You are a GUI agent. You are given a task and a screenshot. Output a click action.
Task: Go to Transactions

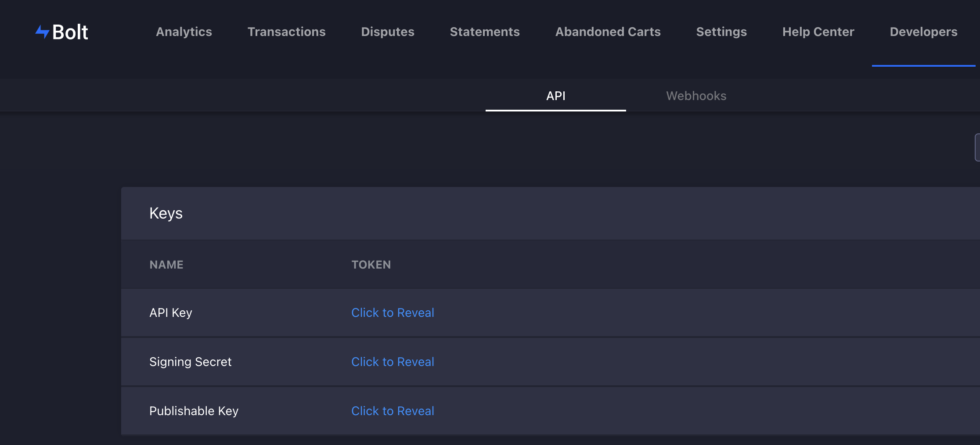(x=286, y=32)
